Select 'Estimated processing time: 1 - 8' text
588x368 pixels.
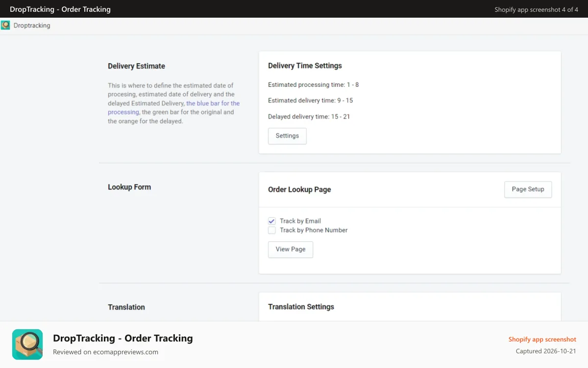pyautogui.click(x=314, y=85)
